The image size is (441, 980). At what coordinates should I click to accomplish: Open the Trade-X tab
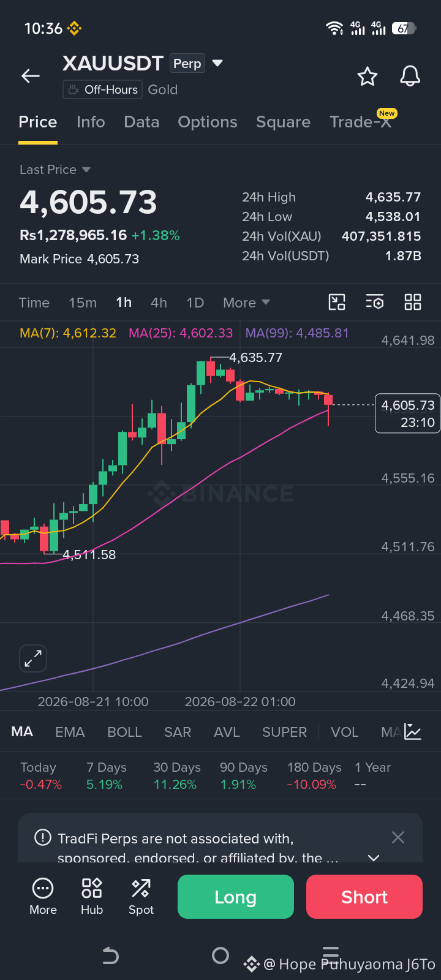[360, 122]
